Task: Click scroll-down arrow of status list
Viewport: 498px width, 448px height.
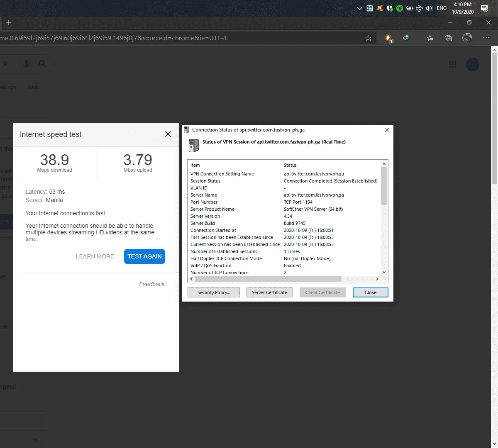Action: (384, 272)
